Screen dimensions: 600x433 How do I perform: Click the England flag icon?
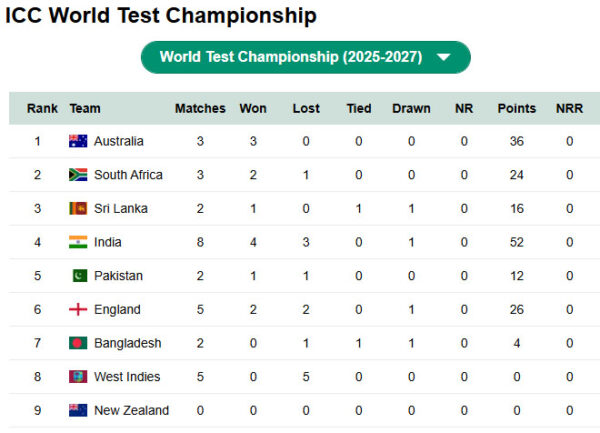pyautogui.click(x=78, y=310)
